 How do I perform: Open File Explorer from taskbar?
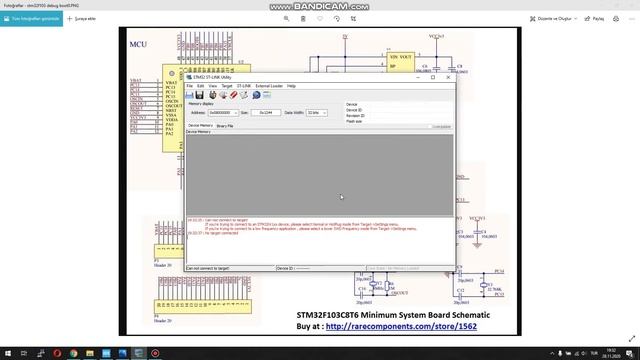[x=90, y=353]
